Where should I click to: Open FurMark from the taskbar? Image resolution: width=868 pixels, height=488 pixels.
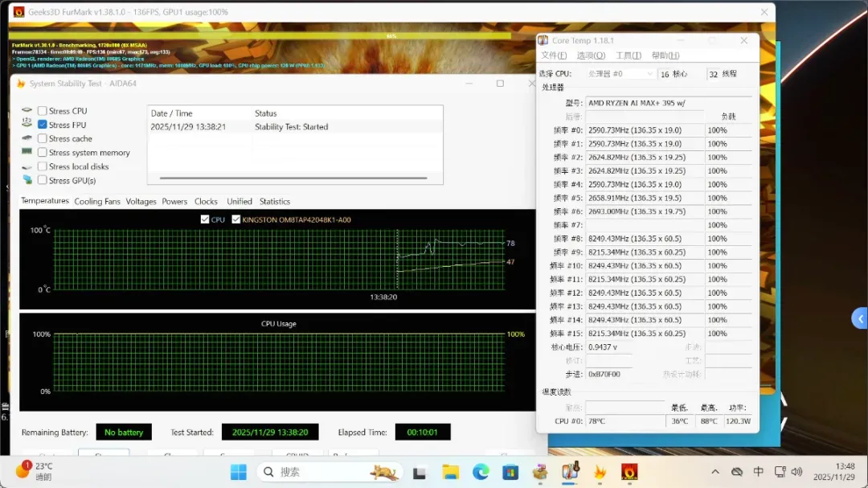click(x=629, y=472)
